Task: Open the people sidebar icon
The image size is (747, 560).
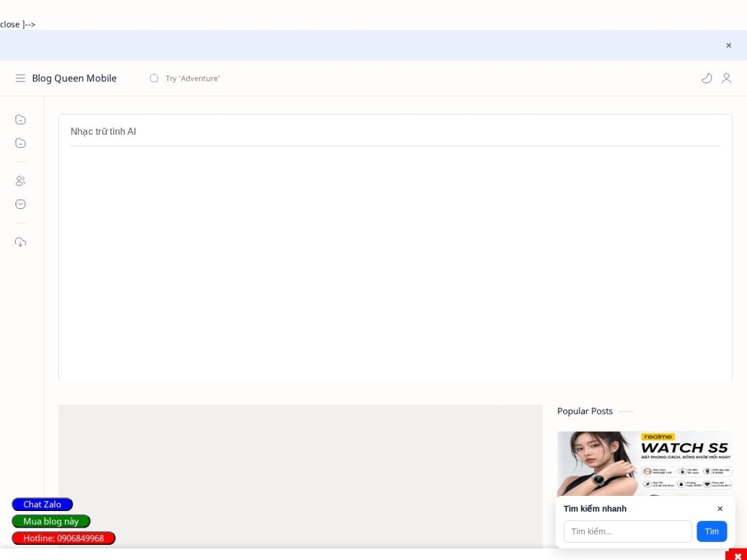Action: [20, 181]
